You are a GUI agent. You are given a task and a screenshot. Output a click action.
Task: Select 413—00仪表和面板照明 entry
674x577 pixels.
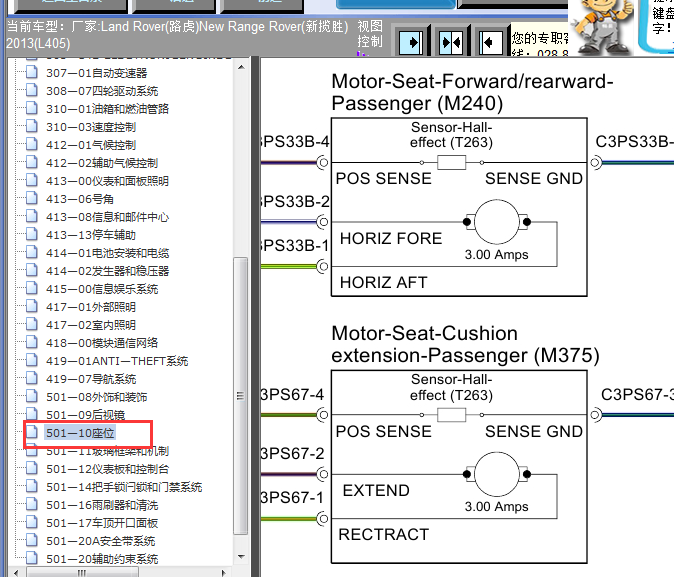click(107, 181)
